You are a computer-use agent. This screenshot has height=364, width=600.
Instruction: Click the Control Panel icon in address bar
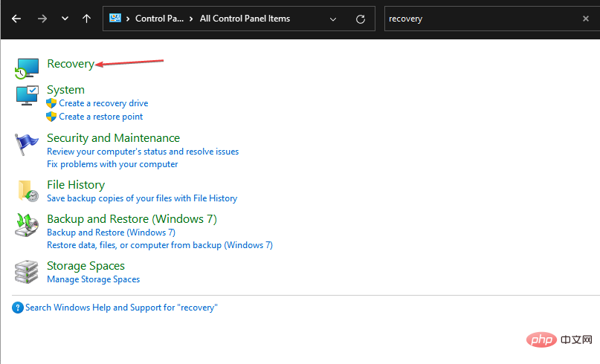point(114,18)
